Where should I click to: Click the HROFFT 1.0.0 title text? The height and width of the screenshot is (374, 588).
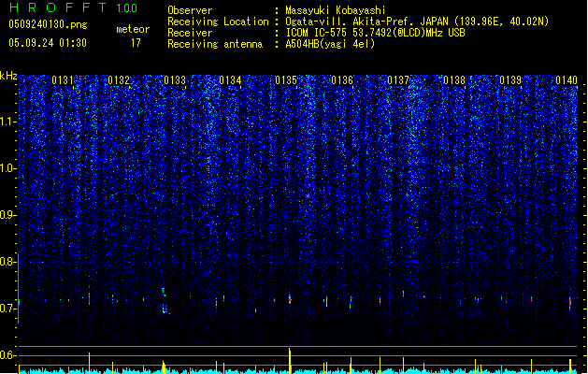pos(74,7)
